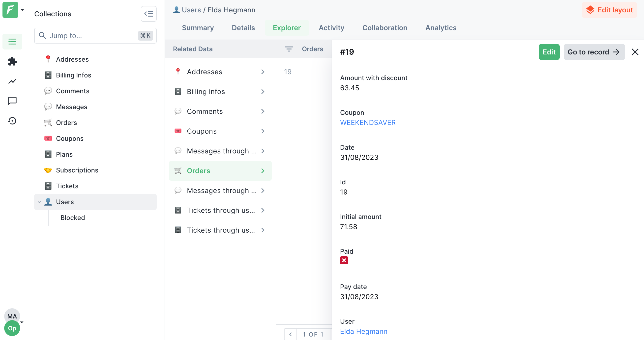Open the dashboard chart-line icon
644x340 pixels.
coord(12,81)
